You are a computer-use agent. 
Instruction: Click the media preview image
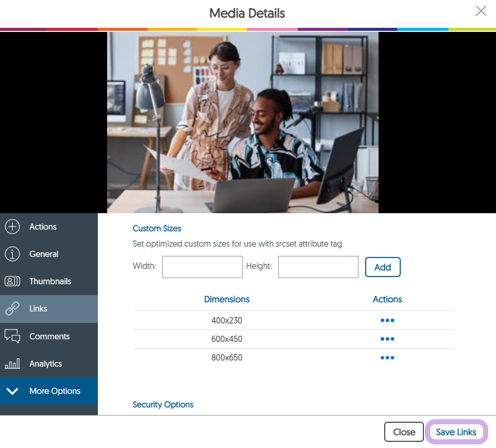[243, 123]
